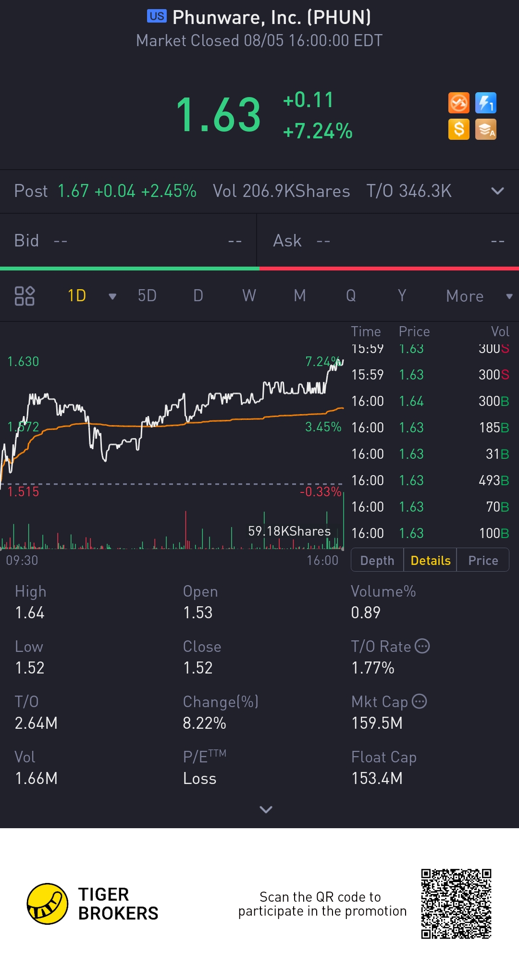Tap the 16:00 1.63 185B trade row
The height and width of the screenshot is (980, 519).
(430, 428)
